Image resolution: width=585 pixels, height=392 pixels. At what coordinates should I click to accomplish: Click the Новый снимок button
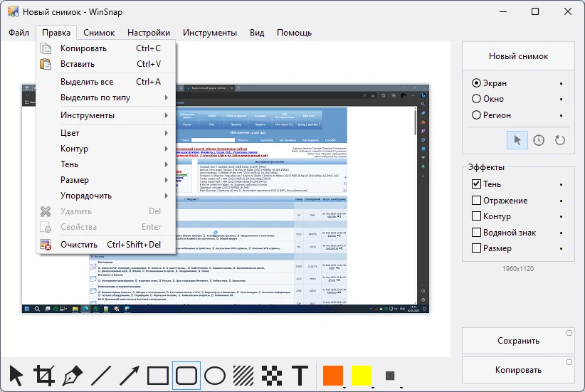point(518,56)
